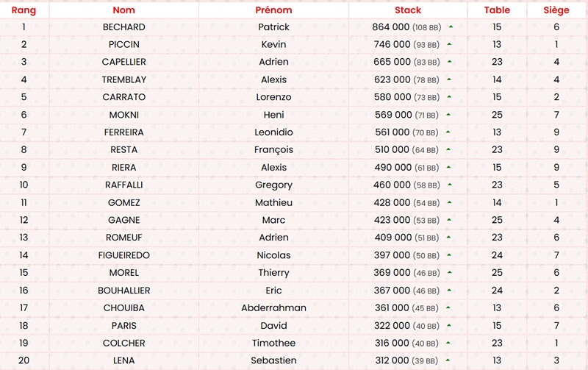Click COLCHER's stack amount 316 000

click(x=392, y=344)
